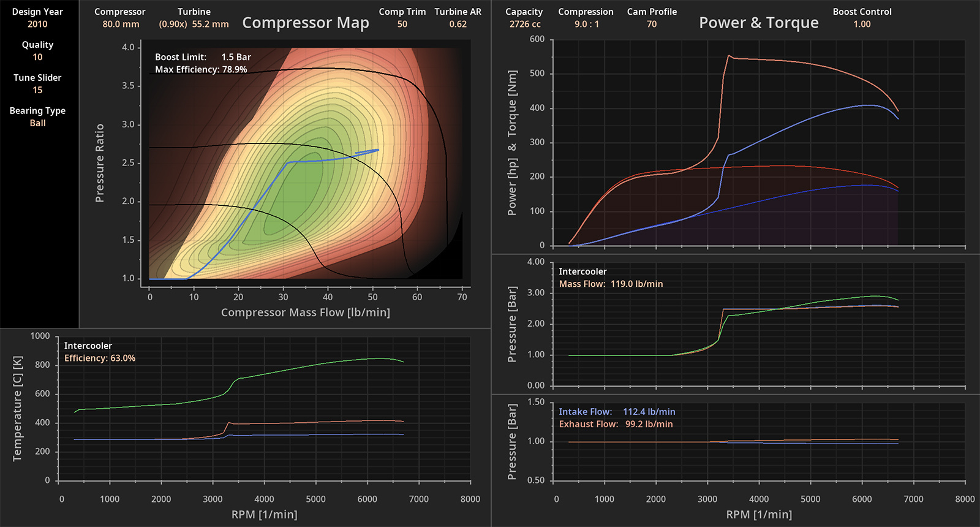Click the Capacity value 2726 cc
The image size is (980, 527).
[525, 24]
